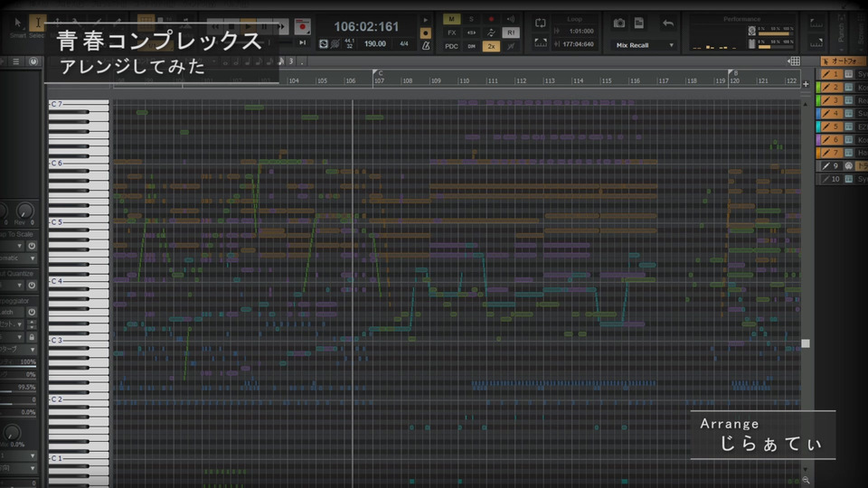
Task: Click pencil icon for track 1
Action: [826, 74]
